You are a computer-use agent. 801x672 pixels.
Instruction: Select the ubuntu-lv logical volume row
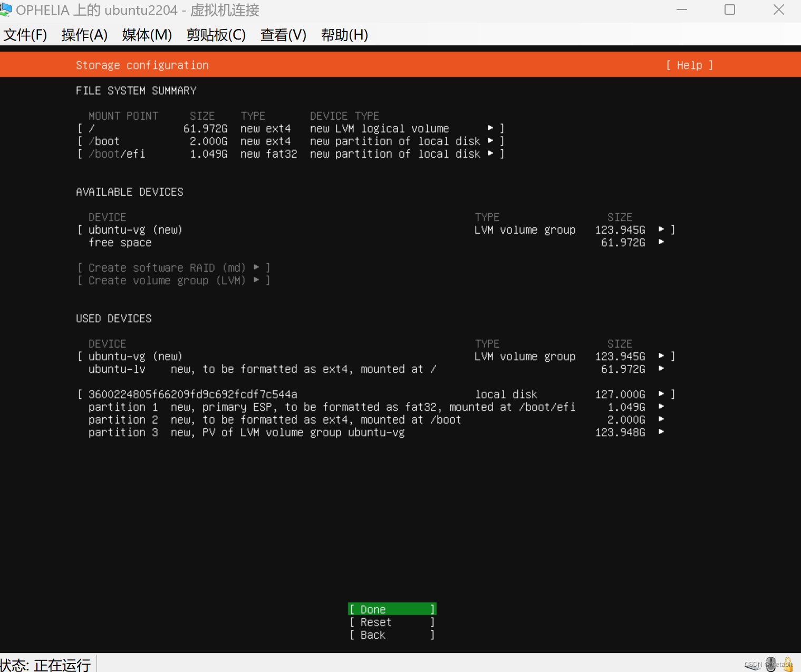click(376, 369)
